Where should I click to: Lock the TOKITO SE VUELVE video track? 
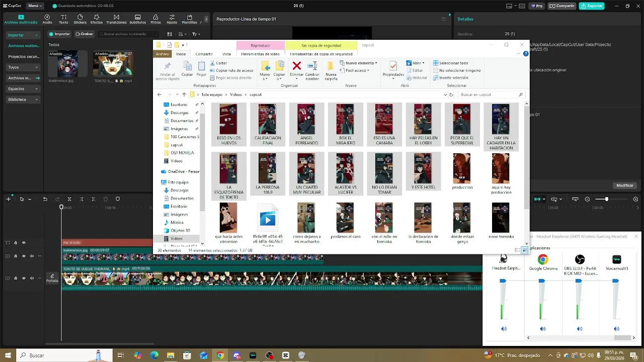click(16, 278)
